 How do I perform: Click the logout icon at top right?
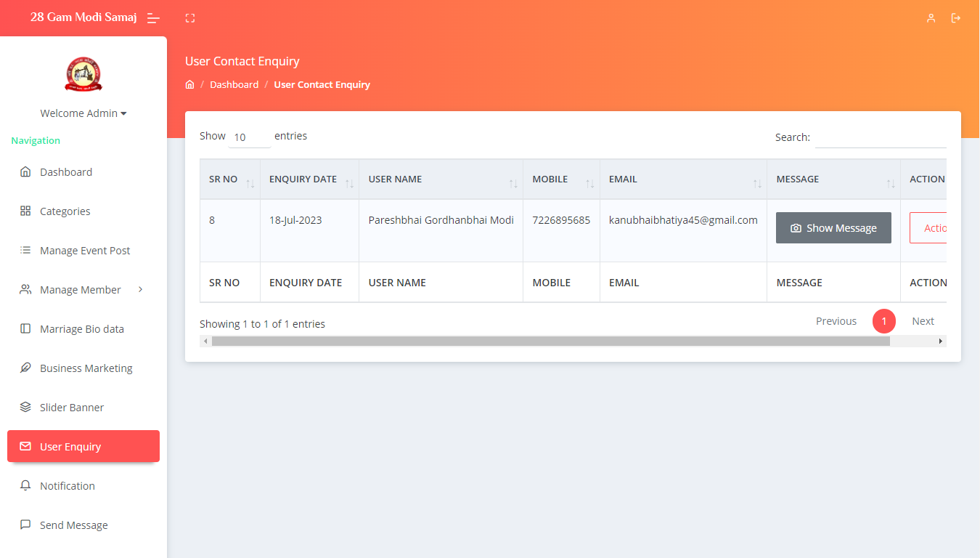tap(956, 18)
